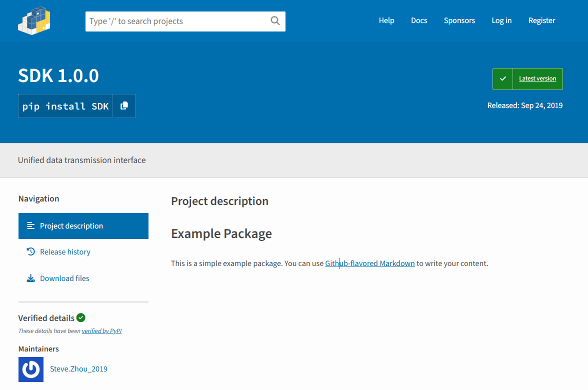This screenshot has width=588, height=390.
Task: Switch to the Download files section
Action: point(64,278)
